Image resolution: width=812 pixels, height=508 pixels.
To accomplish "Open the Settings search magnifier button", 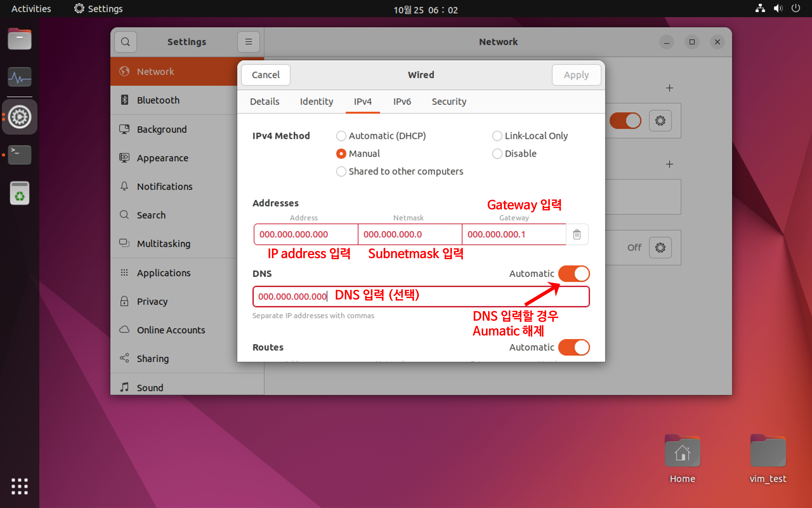I will click(x=125, y=42).
